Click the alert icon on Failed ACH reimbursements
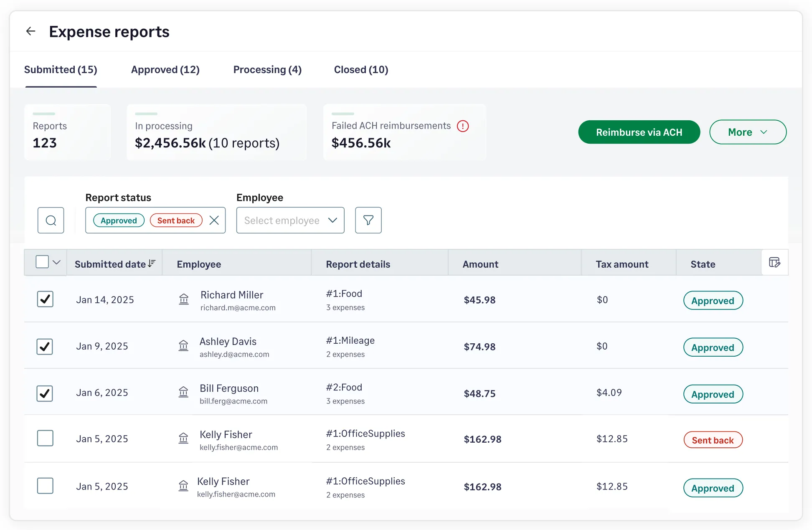 (x=463, y=126)
